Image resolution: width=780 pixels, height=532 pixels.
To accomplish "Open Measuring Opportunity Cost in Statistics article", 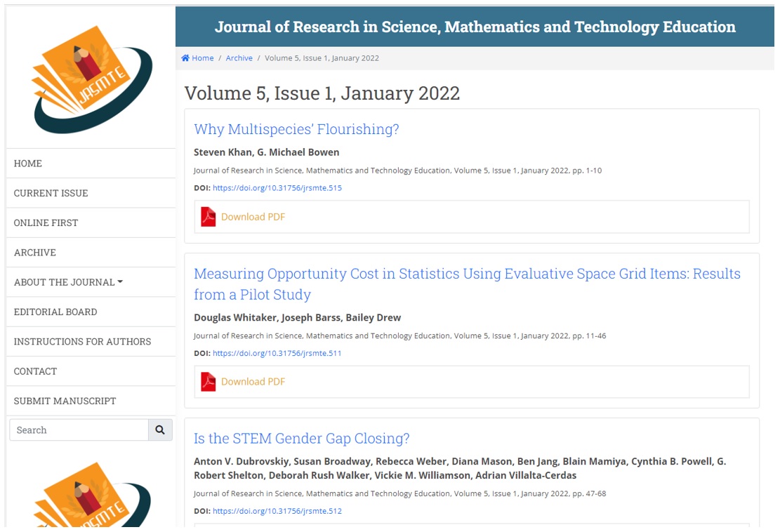I will [x=467, y=284].
